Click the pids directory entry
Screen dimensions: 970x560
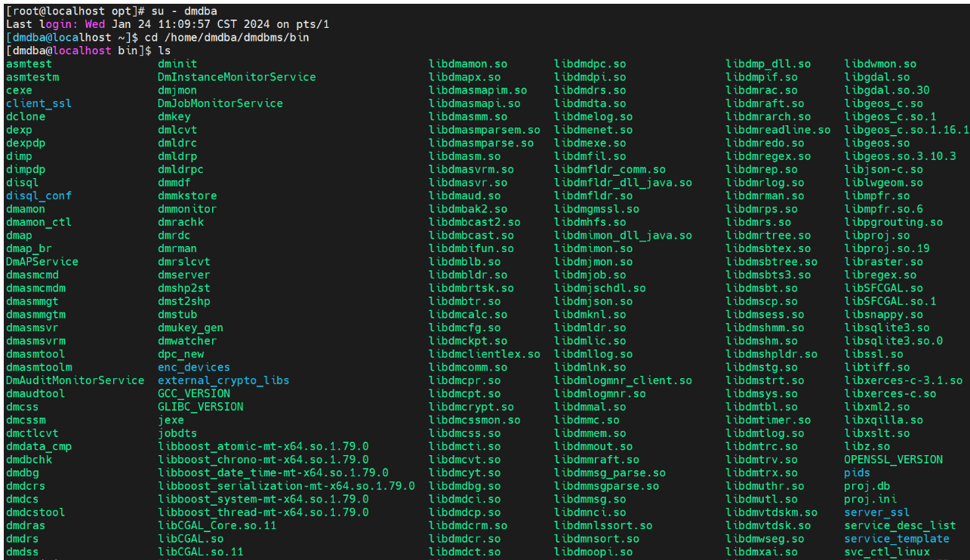858,472
